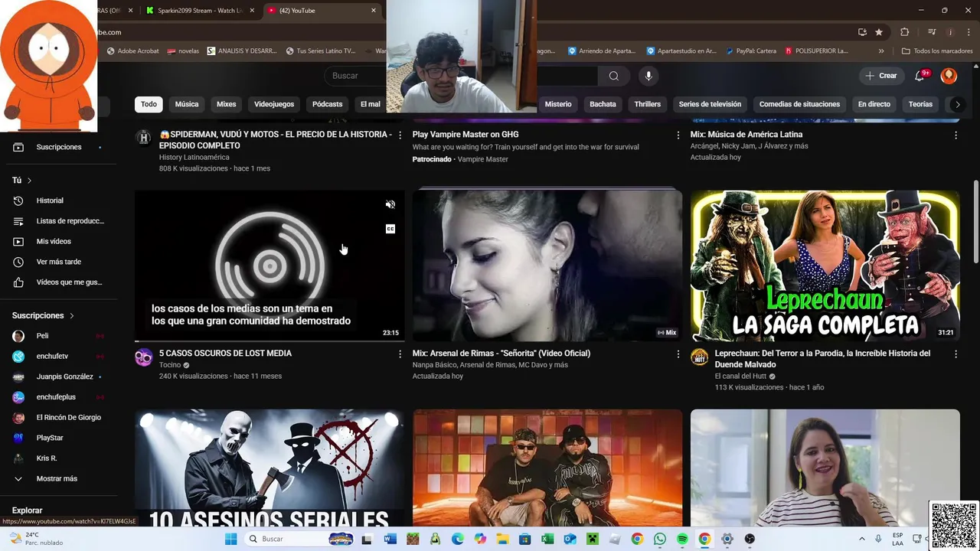
Task: Toggle subtitles on the video preview
Action: click(x=390, y=229)
